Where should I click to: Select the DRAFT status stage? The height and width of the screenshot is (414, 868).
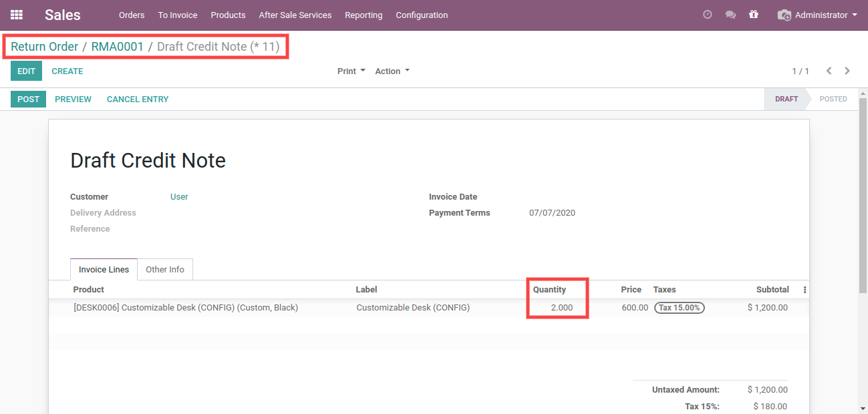pyautogui.click(x=786, y=99)
